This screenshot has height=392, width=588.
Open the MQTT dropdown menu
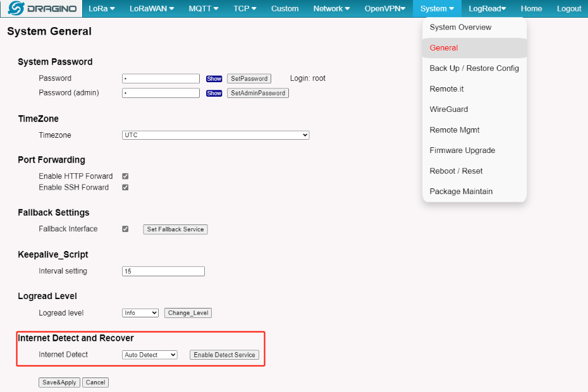(x=203, y=9)
